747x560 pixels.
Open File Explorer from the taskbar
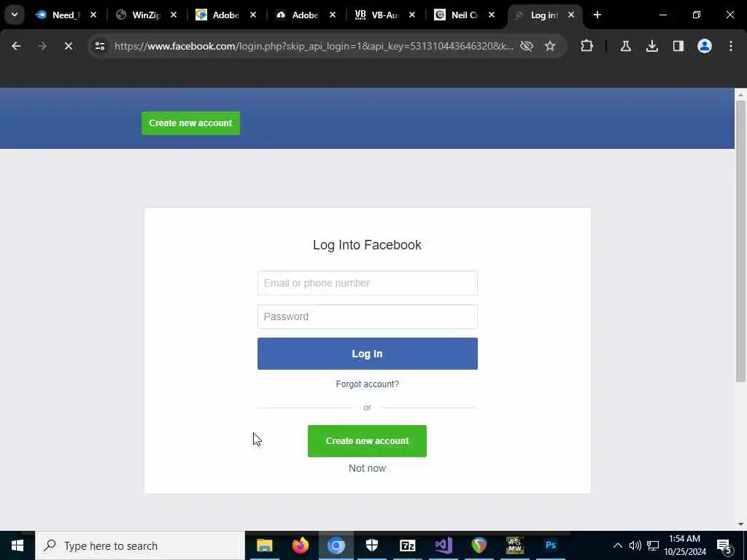click(264, 545)
